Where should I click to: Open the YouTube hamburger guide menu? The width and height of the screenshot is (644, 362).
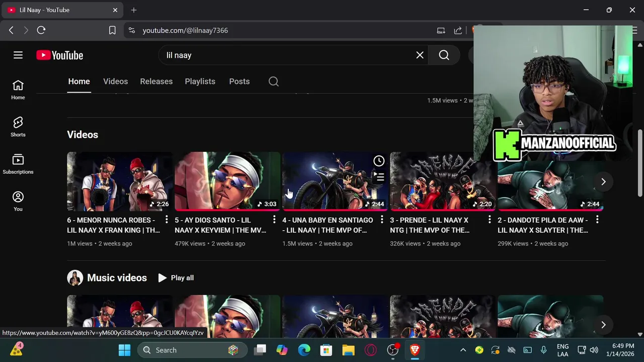(18, 55)
